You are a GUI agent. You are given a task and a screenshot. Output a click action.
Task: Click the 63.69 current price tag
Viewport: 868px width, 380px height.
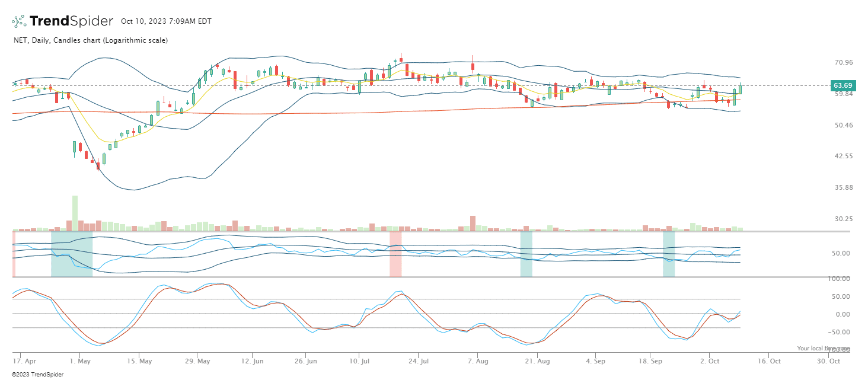843,85
